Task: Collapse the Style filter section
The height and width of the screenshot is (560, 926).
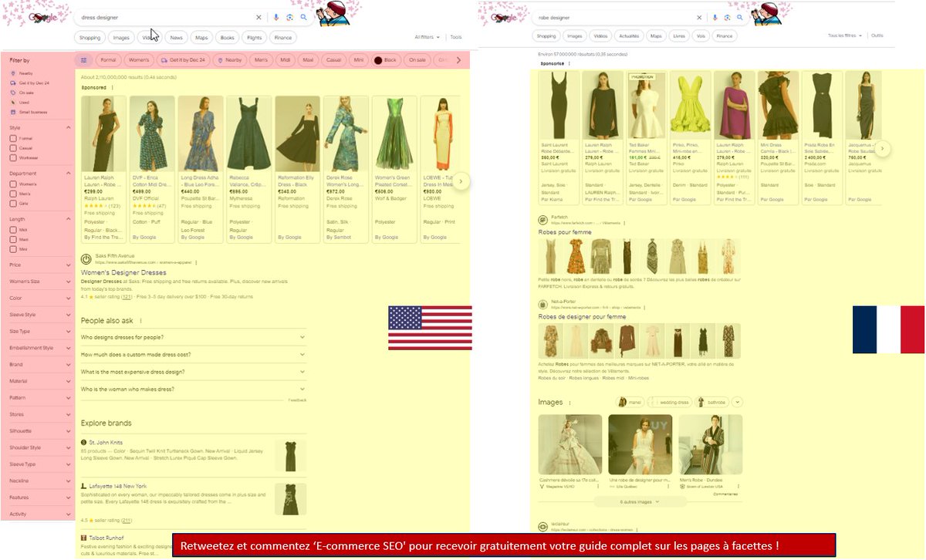Action: coord(68,127)
